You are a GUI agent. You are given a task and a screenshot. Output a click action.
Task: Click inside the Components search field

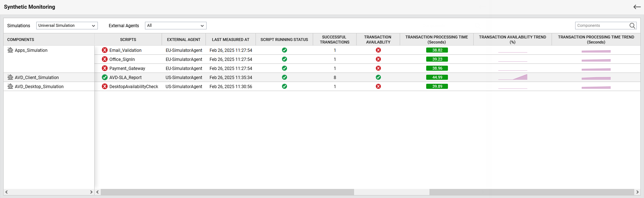coord(602,25)
